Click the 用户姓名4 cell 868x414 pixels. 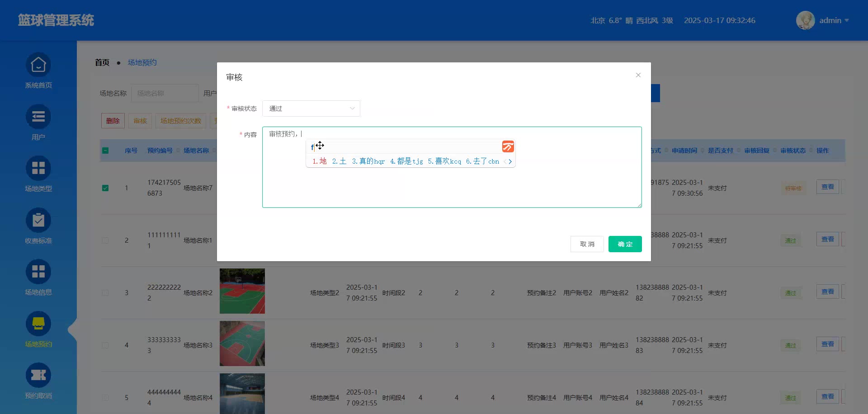pos(614,398)
